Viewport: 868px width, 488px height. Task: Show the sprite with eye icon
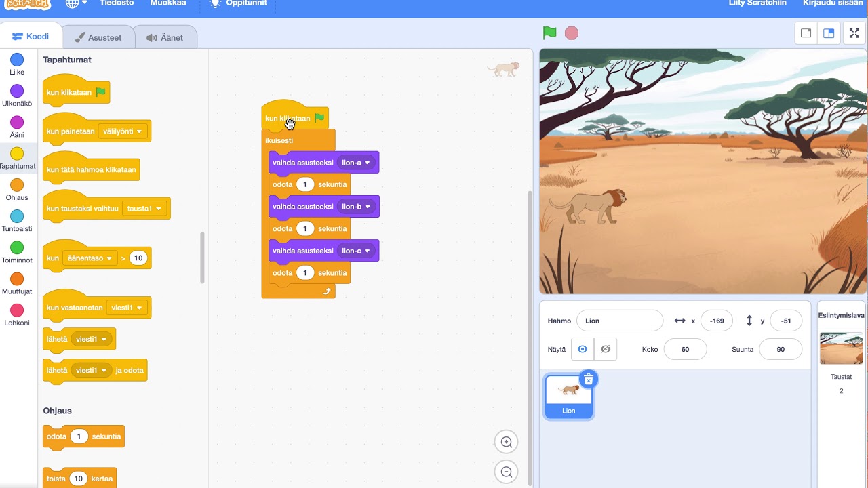click(582, 349)
